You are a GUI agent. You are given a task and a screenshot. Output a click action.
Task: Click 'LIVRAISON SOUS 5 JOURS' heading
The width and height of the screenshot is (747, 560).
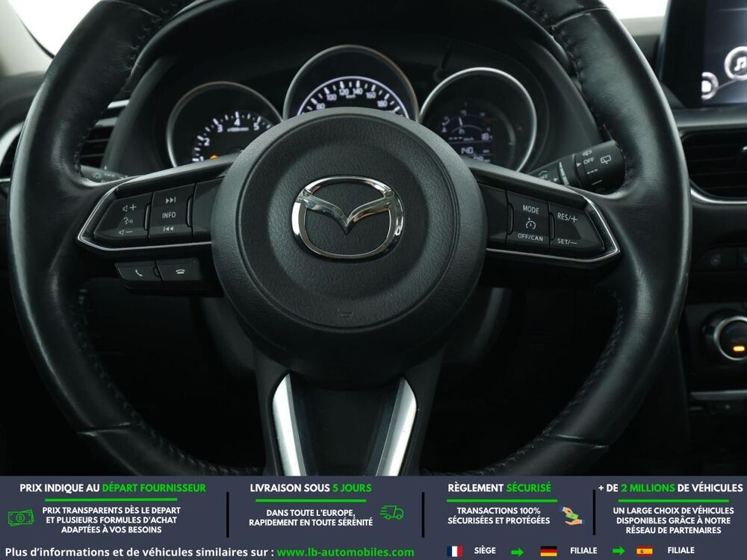coord(311,488)
